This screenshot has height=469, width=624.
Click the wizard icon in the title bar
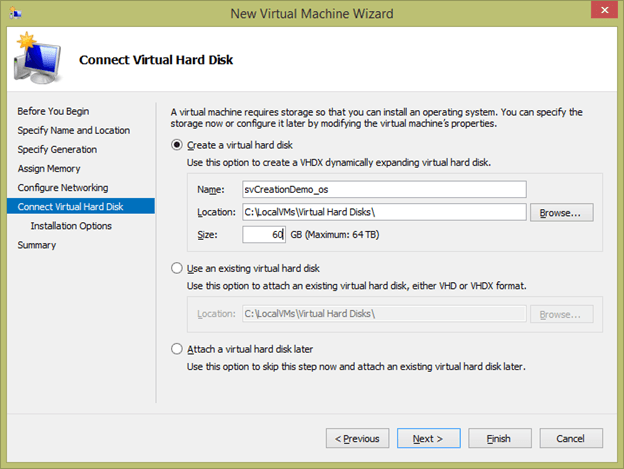pyautogui.click(x=15, y=13)
